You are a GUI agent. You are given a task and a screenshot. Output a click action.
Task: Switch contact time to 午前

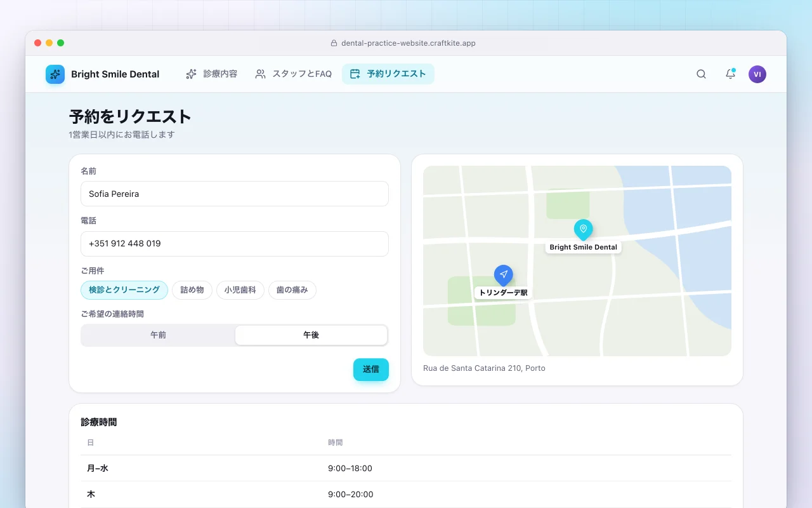click(158, 335)
